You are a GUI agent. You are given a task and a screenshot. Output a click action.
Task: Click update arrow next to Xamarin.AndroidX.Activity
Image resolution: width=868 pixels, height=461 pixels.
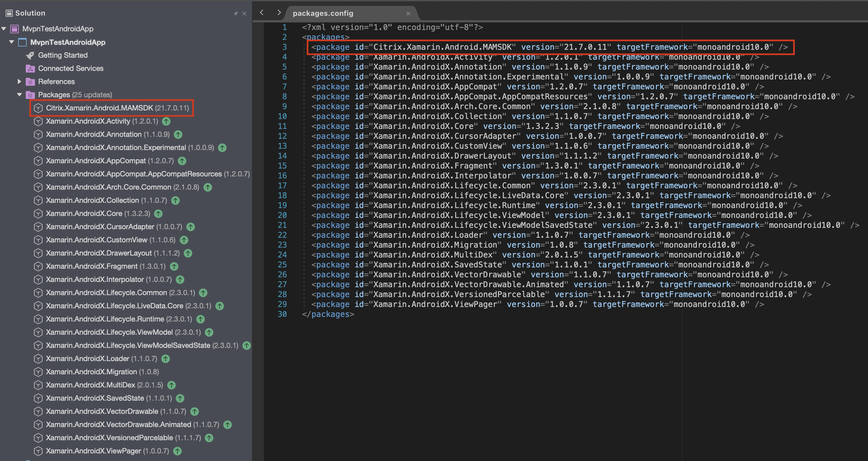(x=166, y=121)
